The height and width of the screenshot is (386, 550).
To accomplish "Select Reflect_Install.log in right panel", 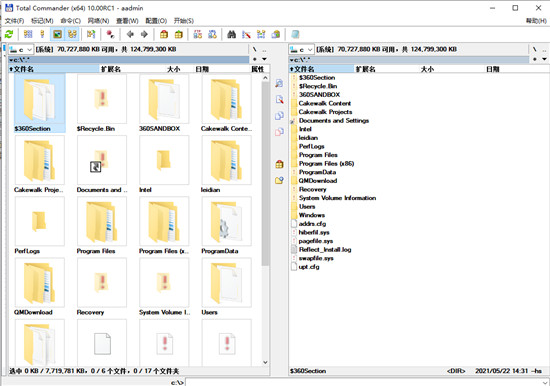I will 325,249.
